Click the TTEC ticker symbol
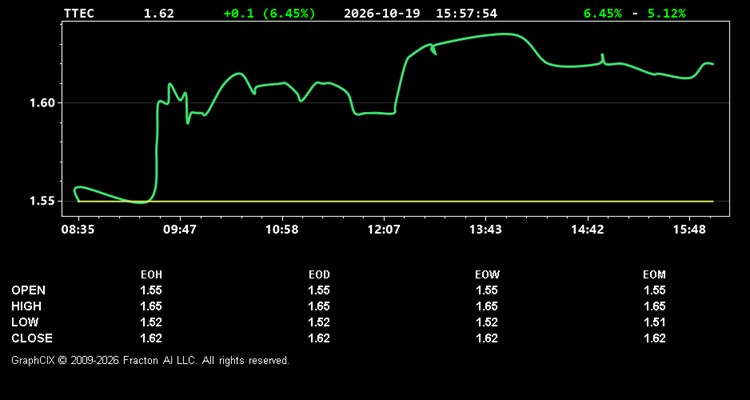The height and width of the screenshot is (400, 750). coord(79,13)
